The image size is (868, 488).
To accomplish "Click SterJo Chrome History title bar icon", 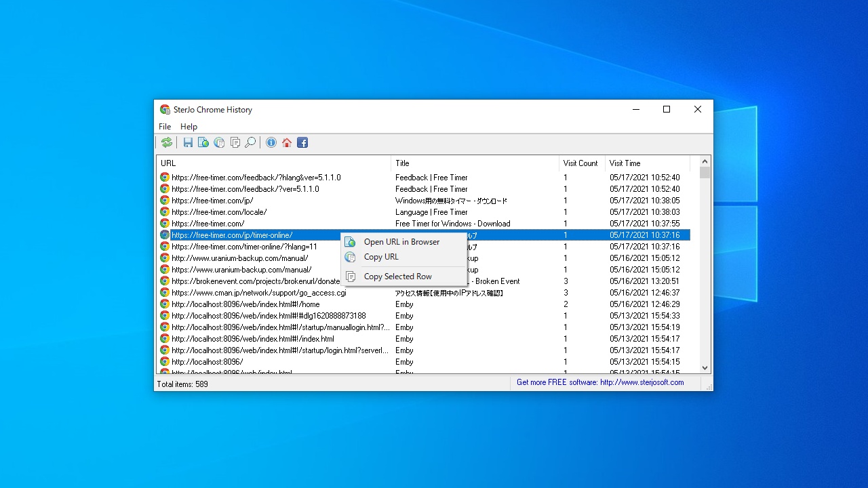I will coord(165,109).
